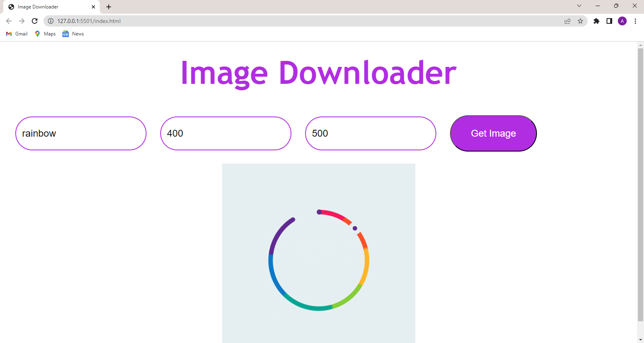Viewport: 644px width, 343px height.
Task: Open a new tab with plus button
Action: coord(109,7)
